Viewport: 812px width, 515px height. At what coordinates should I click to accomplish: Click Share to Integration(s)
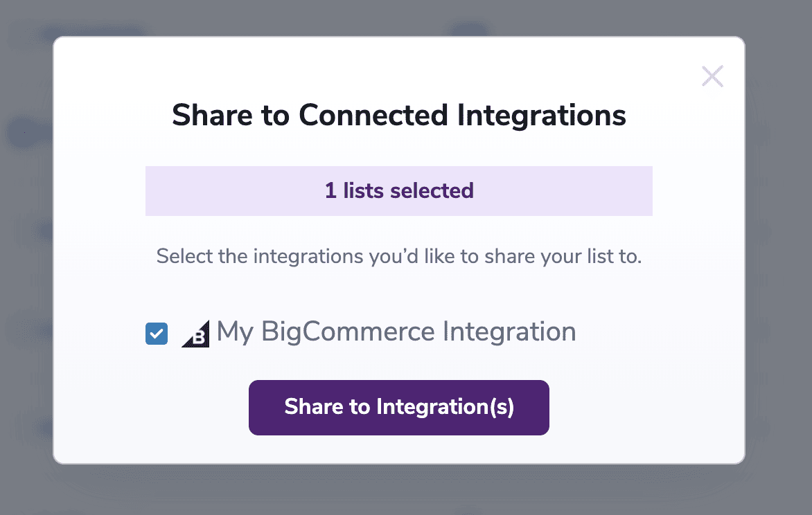point(399,408)
